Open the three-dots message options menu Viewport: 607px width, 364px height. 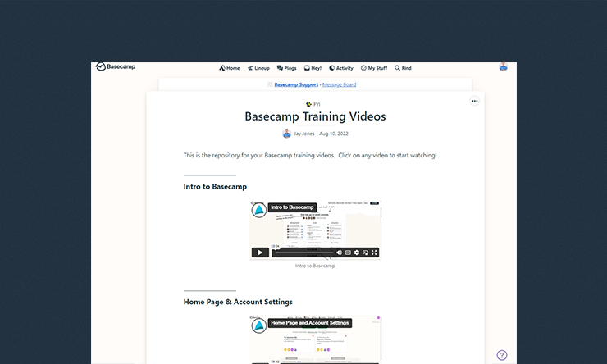click(475, 101)
